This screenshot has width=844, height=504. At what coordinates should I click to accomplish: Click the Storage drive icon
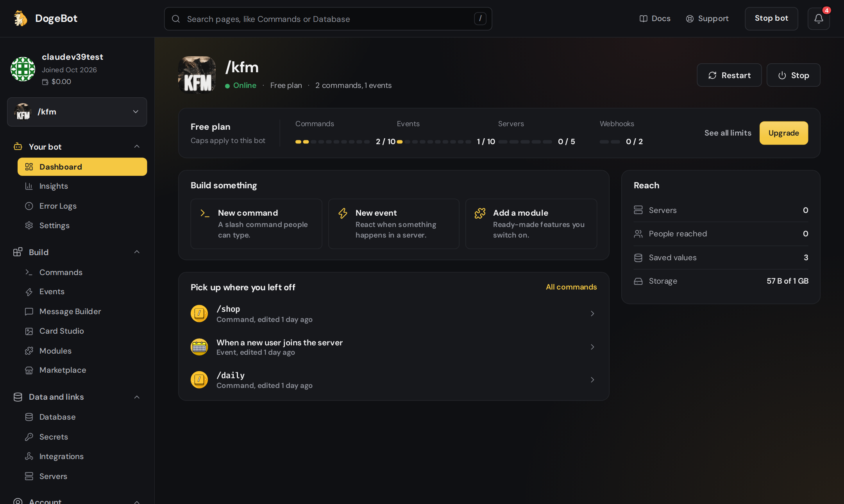point(638,281)
